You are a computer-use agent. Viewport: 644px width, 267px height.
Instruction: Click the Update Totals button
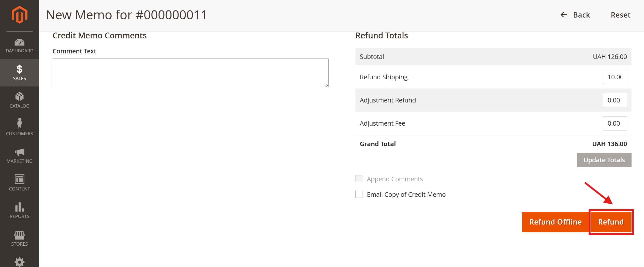pyautogui.click(x=604, y=160)
